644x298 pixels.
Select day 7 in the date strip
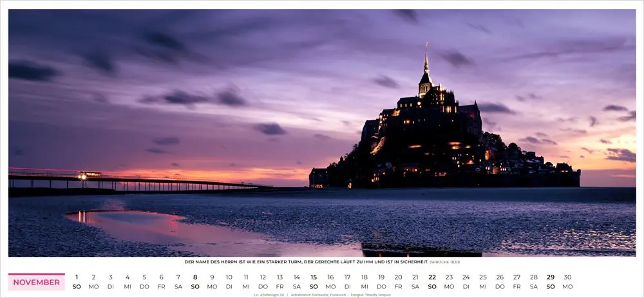pos(178,277)
